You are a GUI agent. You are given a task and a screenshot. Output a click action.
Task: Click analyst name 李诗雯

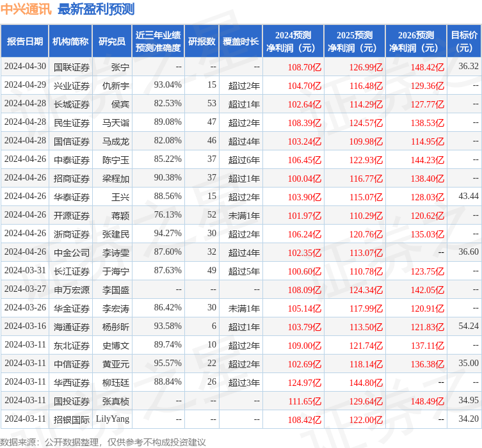pyautogui.click(x=116, y=253)
